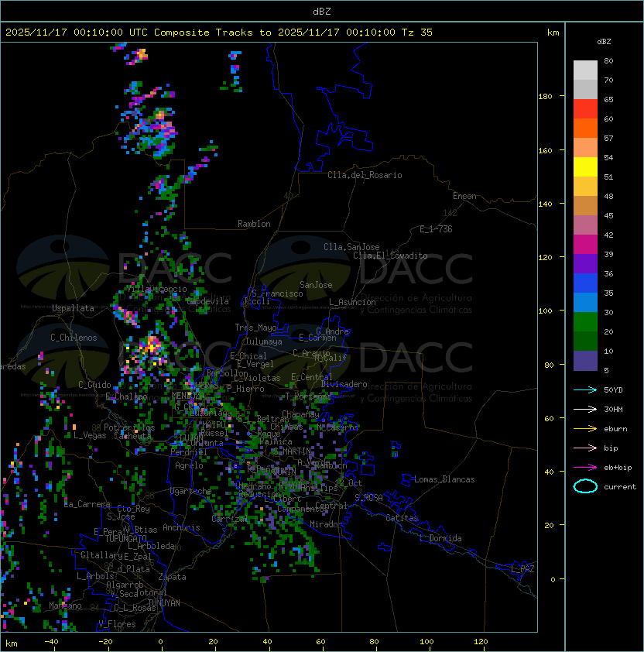
Task: Select the blue 35 dBZ color swatch
Action: click(x=585, y=283)
